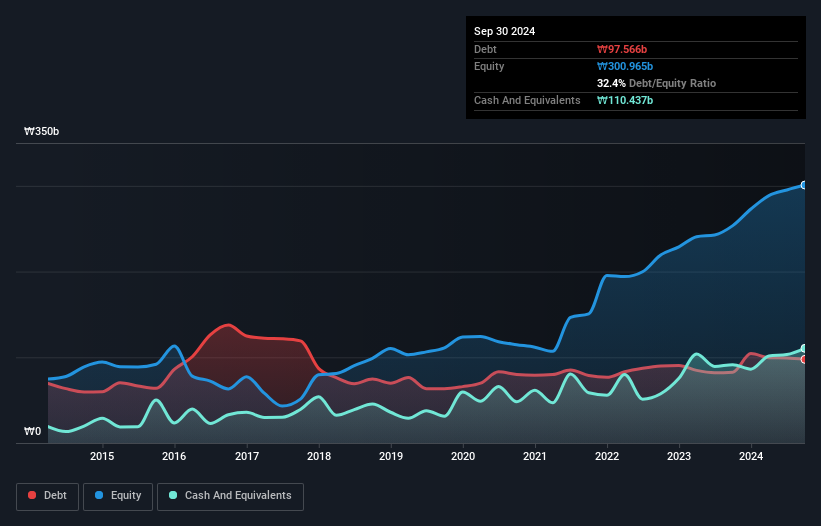Click the ₩110.437b cash value
Image resolution: width=821 pixels, height=526 pixels.
pyautogui.click(x=625, y=100)
